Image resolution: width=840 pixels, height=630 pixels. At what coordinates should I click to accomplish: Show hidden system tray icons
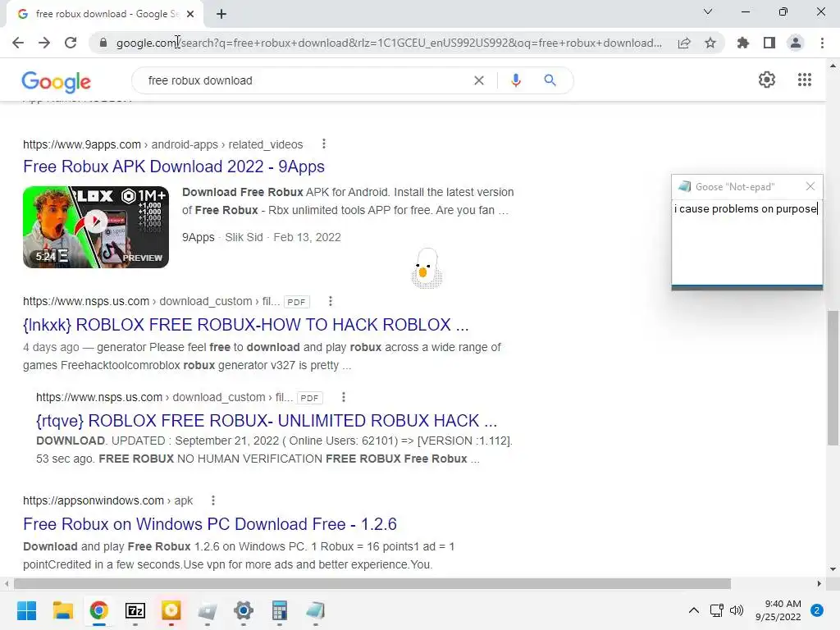693,610
